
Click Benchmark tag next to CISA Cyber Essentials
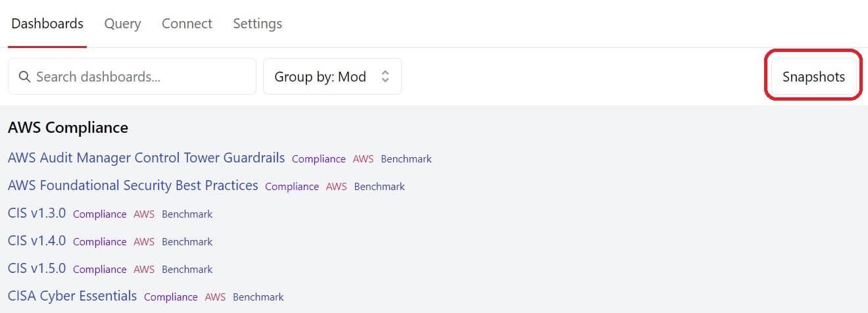pos(258,297)
